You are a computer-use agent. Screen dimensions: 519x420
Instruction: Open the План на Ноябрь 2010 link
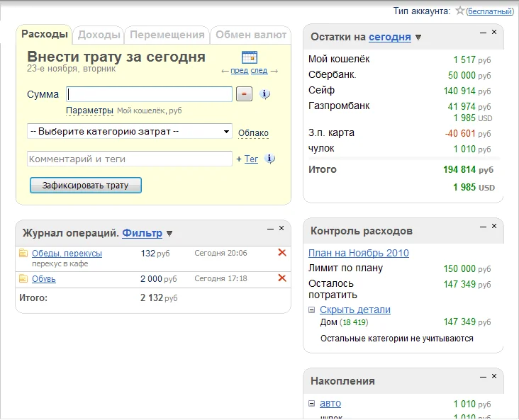click(358, 253)
